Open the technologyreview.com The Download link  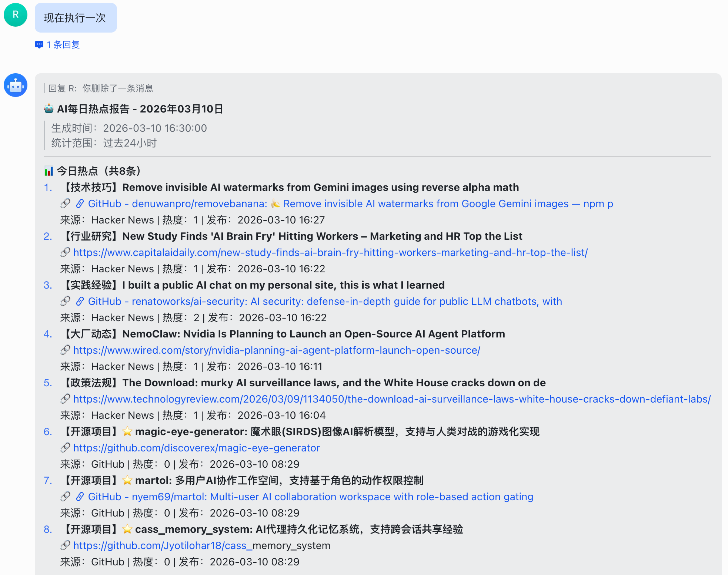click(392, 399)
